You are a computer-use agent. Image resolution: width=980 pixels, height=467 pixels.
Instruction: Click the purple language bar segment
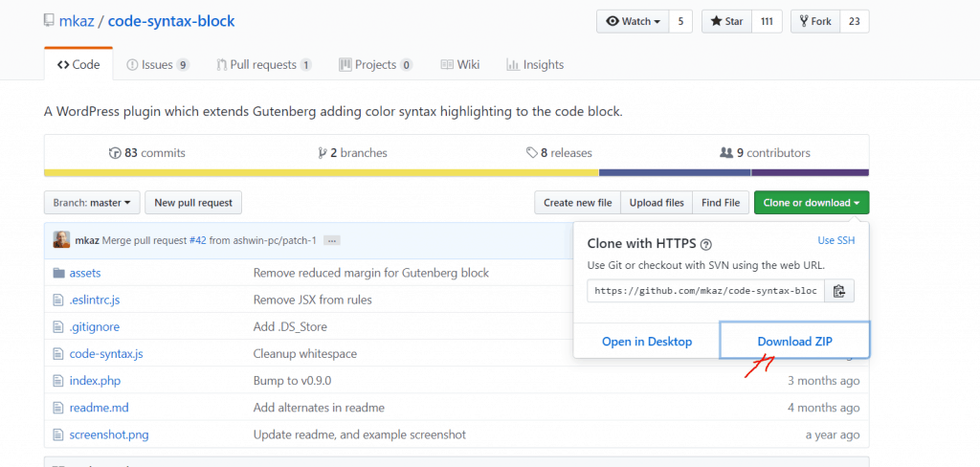(x=810, y=172)
